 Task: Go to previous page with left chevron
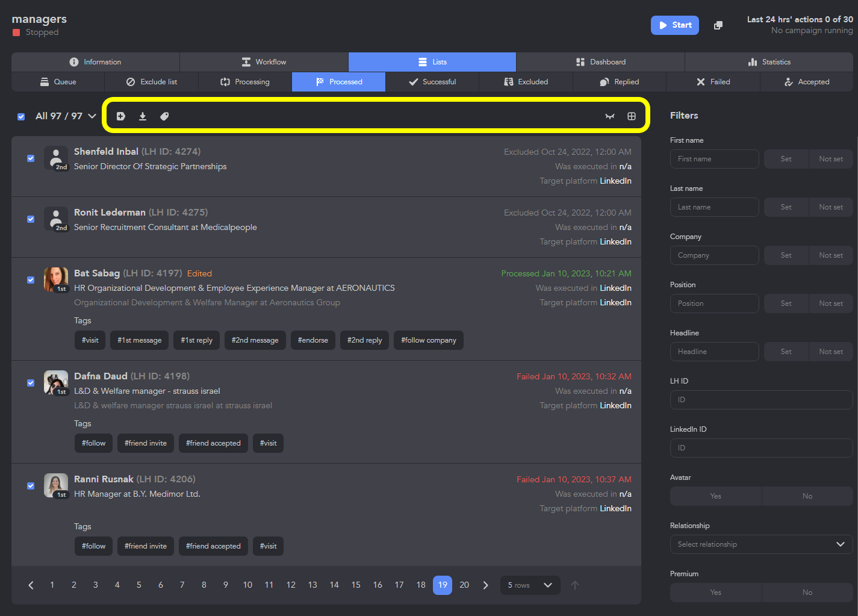point(31,585)
